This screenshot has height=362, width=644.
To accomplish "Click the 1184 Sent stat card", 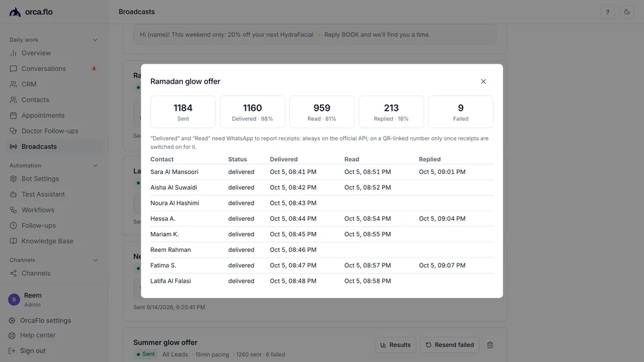I will tap(183, 112).
